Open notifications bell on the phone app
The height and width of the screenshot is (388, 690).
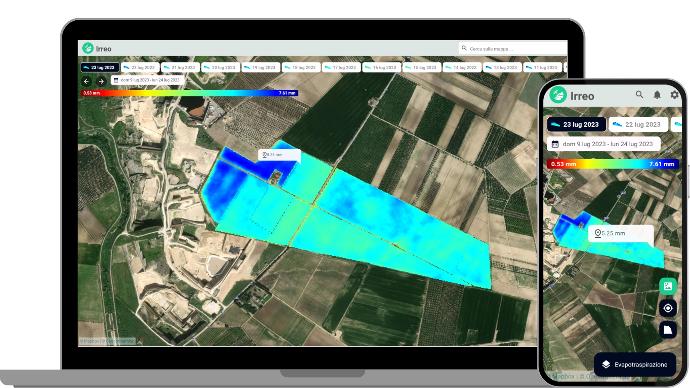[x=657, y=95]
